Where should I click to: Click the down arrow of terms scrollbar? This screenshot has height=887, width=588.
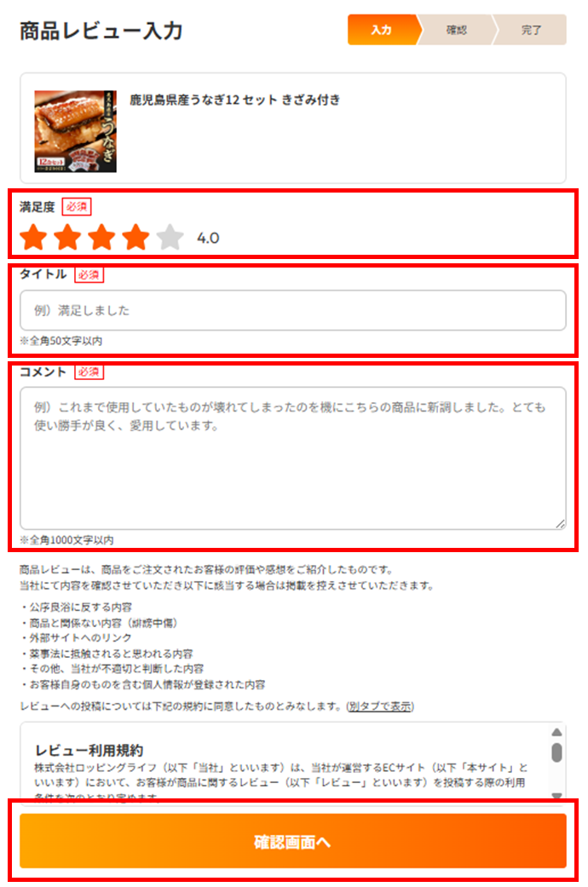(x=556, y=795)
